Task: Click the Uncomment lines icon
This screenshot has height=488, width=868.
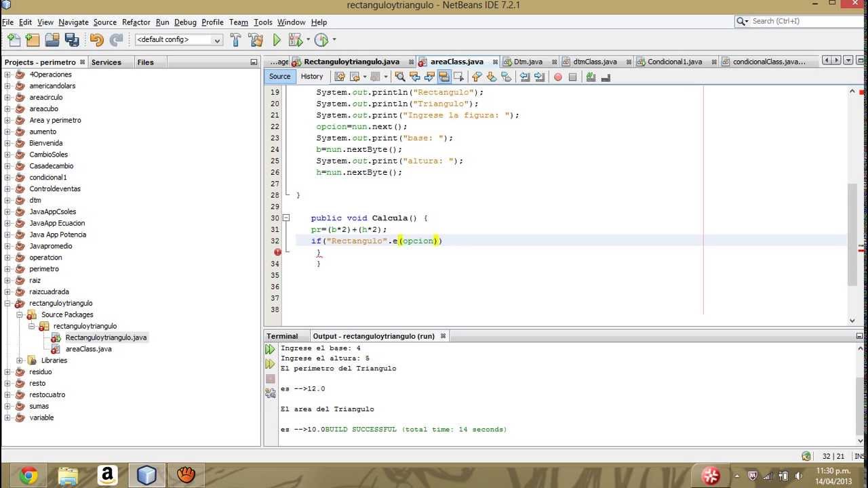Action: [606, 77]
